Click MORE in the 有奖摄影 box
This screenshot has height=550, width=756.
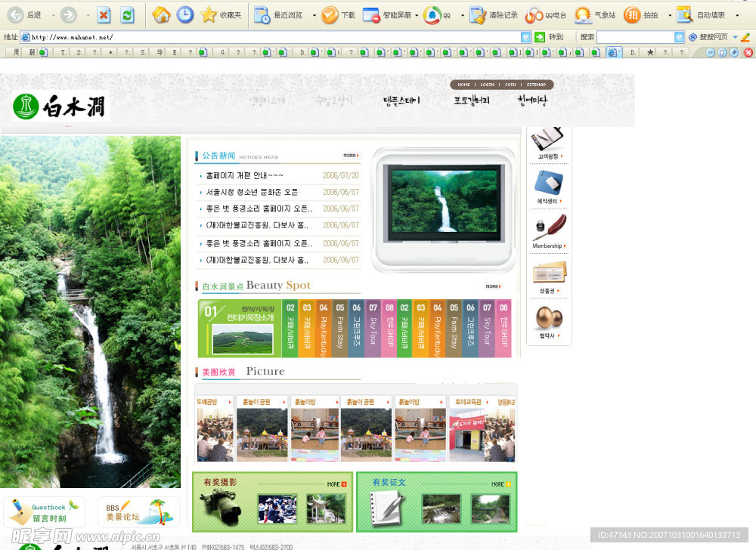(x=336, y=484)
